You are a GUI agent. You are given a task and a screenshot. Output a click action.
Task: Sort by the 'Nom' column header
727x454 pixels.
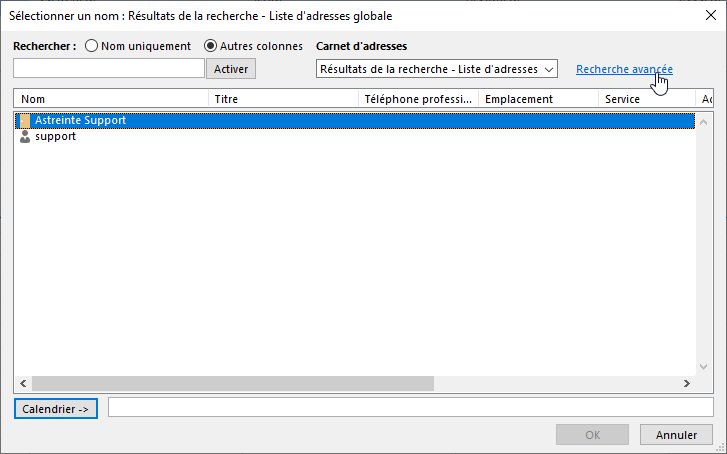tap(110, 100)
